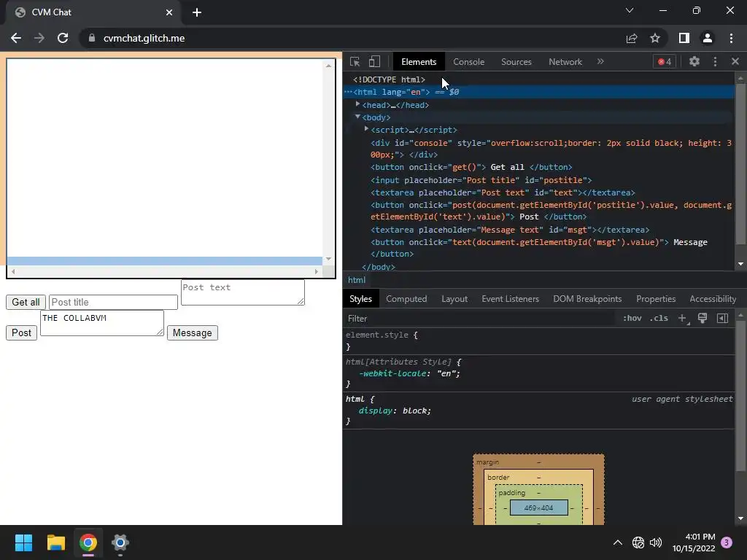The height and width of the screenshot is (560, 747).
Task: Toggle the device toolbar icon
Action: (x=374, y=61)
